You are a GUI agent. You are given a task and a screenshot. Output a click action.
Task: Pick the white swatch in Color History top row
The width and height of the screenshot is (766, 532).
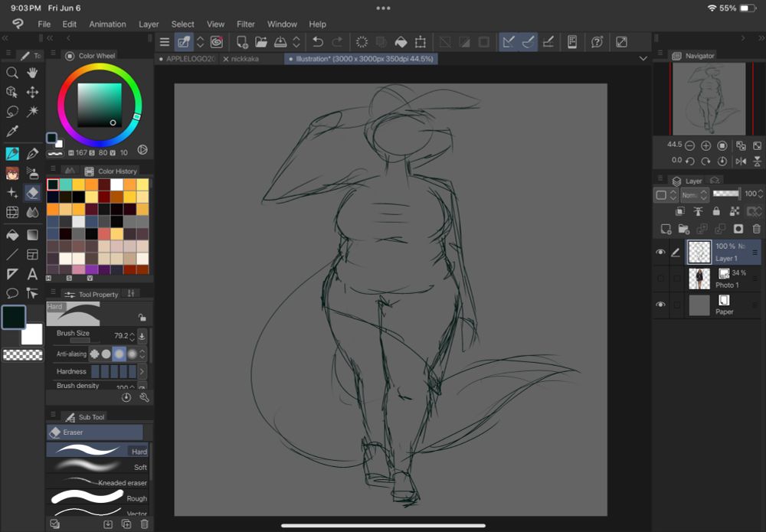click(x=116, y=184)
